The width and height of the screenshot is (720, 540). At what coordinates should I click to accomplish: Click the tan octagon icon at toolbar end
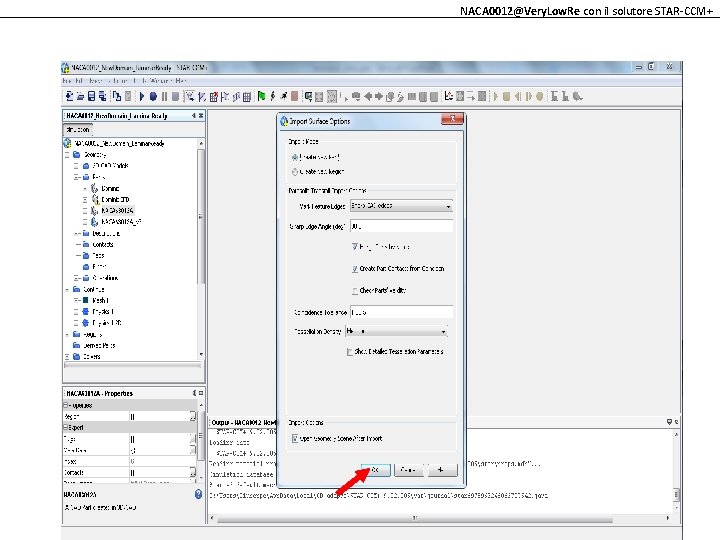tap(540, 96)
